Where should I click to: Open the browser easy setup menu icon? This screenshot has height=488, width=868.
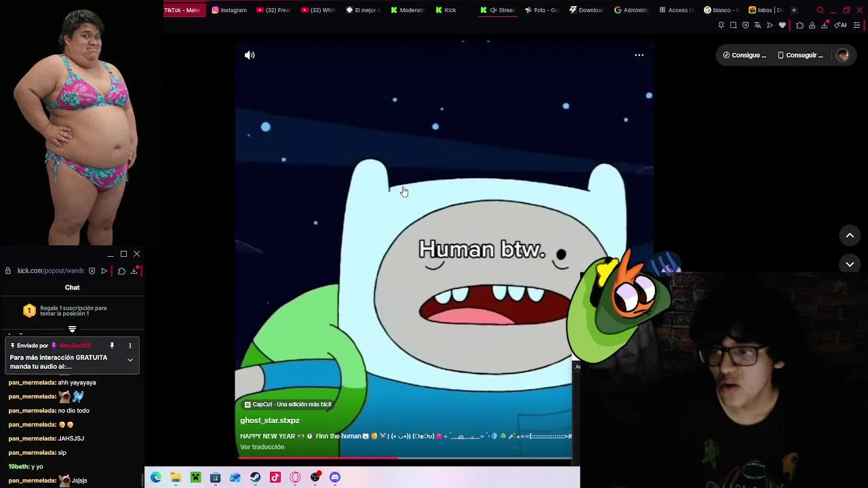click(857, 25)
